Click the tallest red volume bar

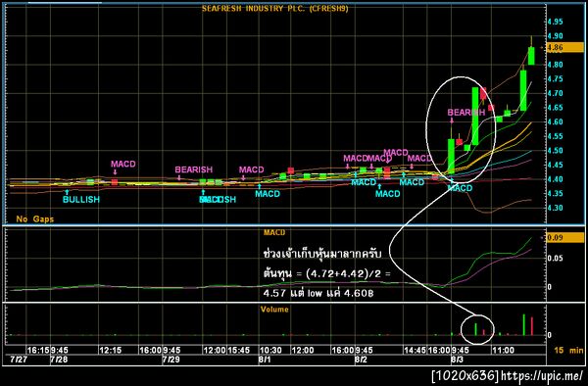(532, 326)
